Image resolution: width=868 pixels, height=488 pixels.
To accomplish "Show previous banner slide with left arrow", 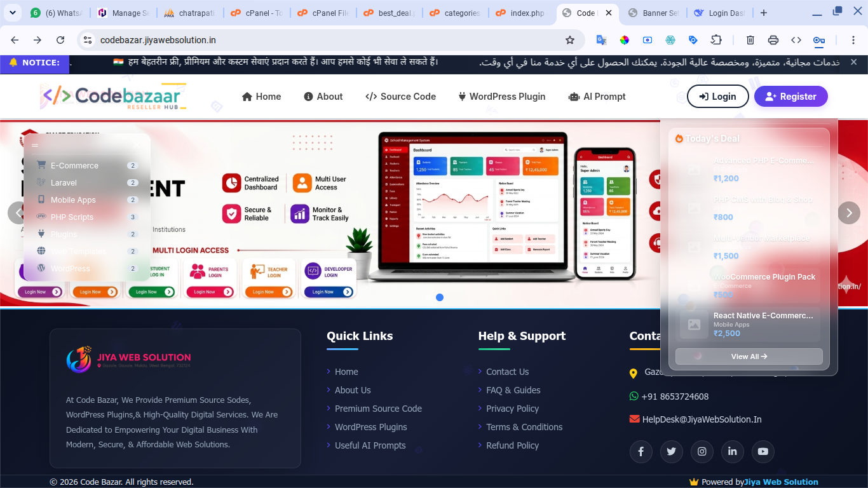I will (18, 213).
